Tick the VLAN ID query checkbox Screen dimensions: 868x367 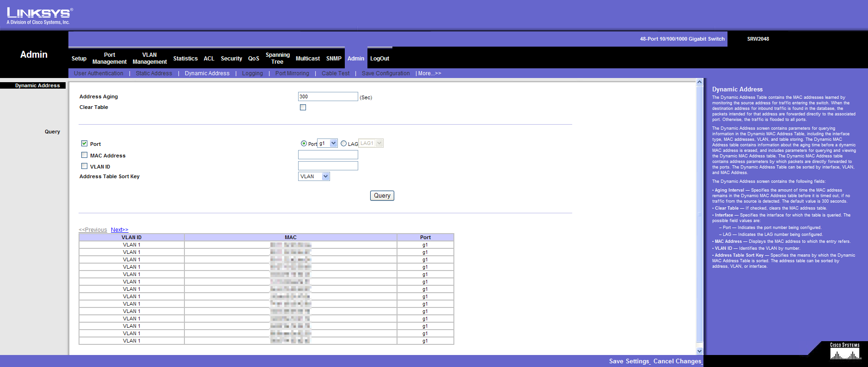85,166
